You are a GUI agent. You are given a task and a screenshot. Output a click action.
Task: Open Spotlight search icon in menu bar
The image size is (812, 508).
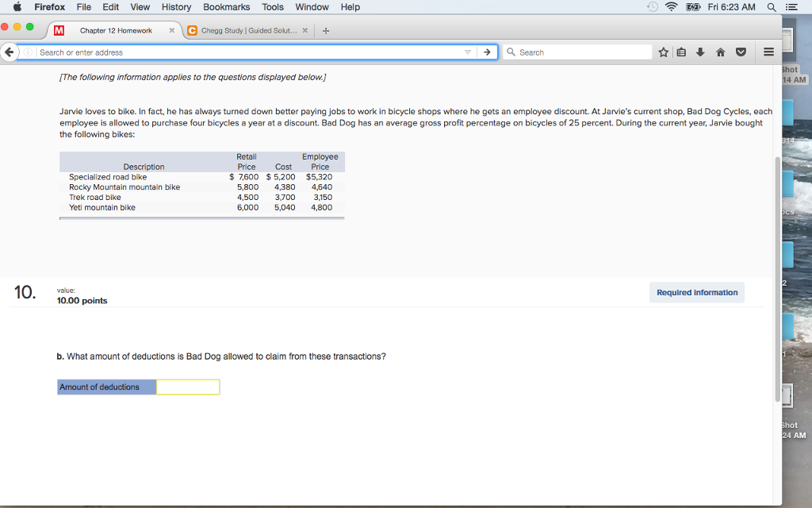click(772, 6)
